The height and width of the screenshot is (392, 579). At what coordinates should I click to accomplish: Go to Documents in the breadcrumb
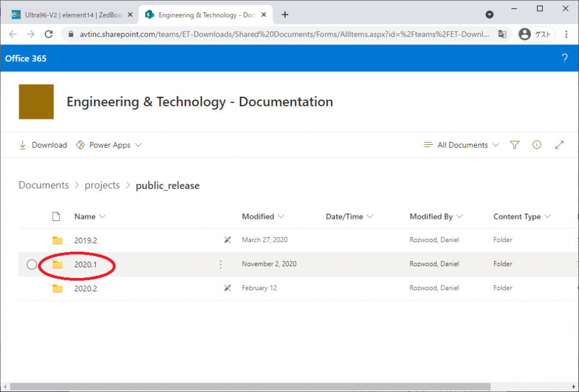44,185
